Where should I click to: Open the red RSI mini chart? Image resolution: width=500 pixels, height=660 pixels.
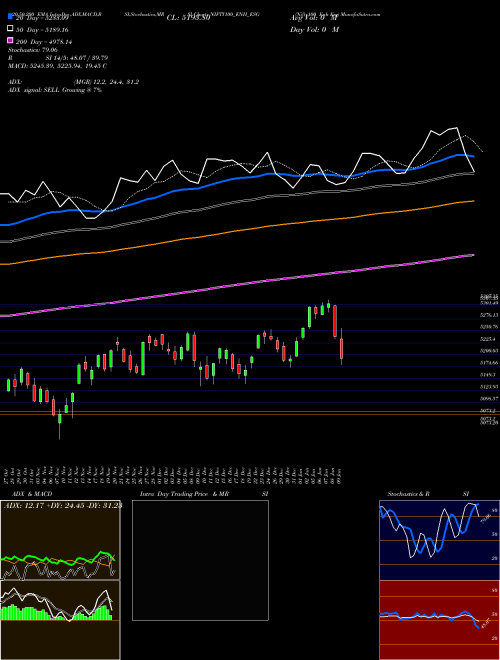coord(439,620)
